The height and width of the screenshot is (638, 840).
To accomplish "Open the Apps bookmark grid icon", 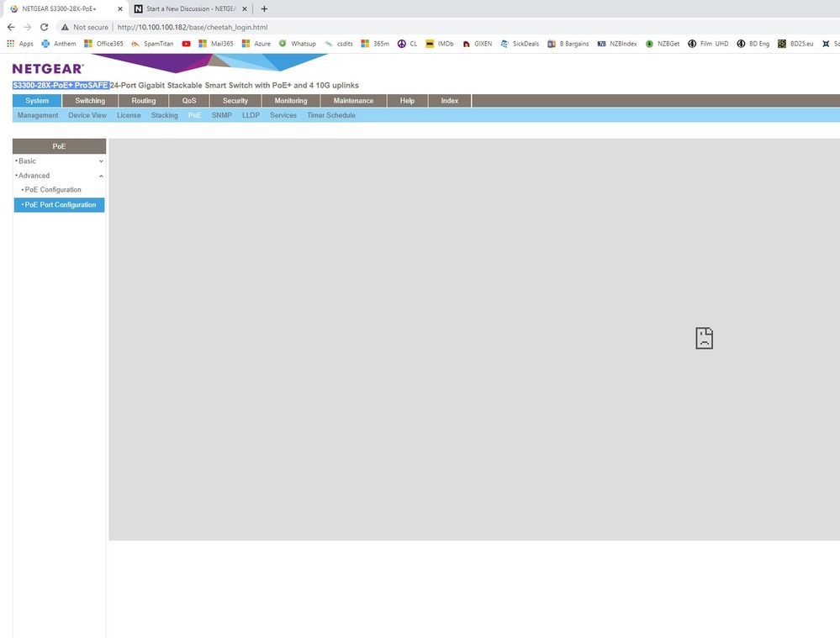I will [x=11, y=44].
